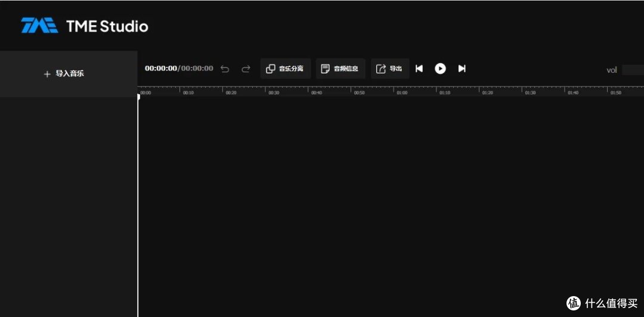Click the vol label

(x=612, y=70)
